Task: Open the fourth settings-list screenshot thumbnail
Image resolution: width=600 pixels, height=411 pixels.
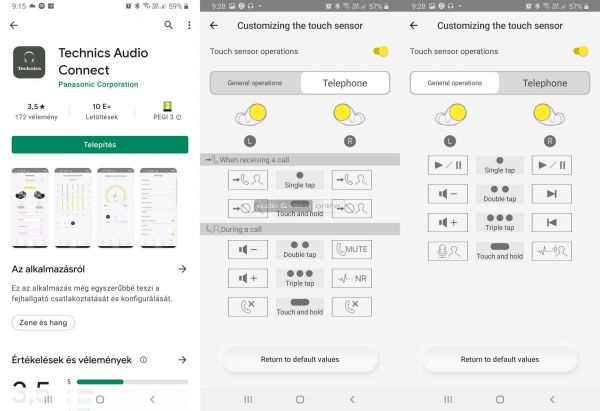Action: [158, 207]
